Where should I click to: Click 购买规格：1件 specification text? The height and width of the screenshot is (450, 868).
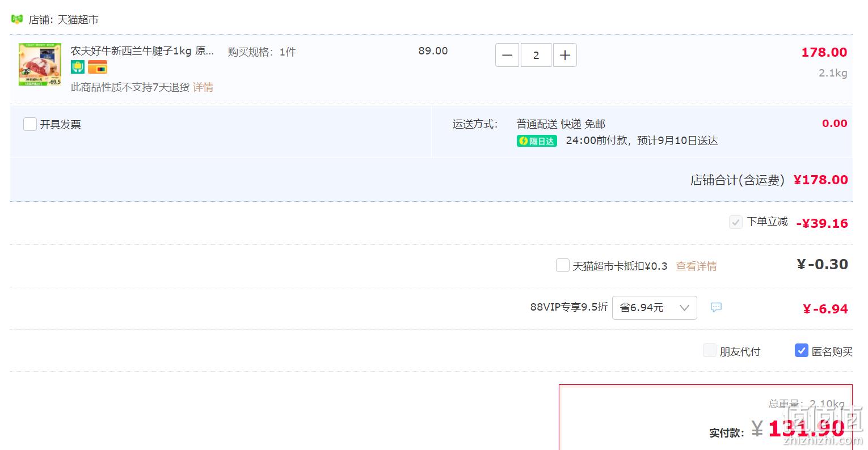tap(262, 52)
